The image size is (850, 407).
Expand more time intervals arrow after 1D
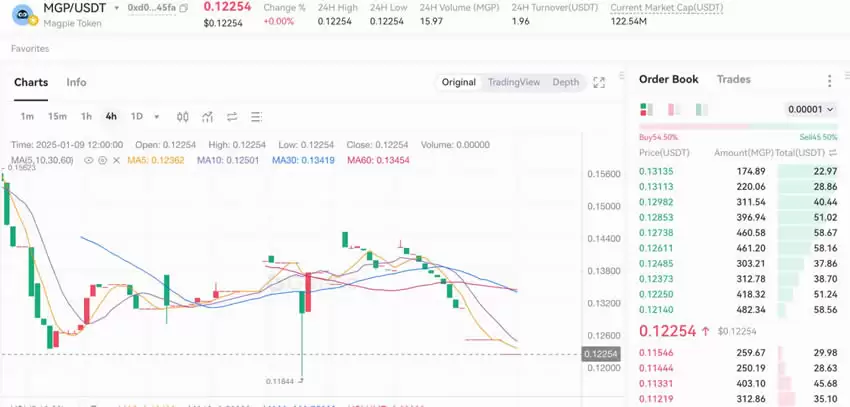[159, 116]
